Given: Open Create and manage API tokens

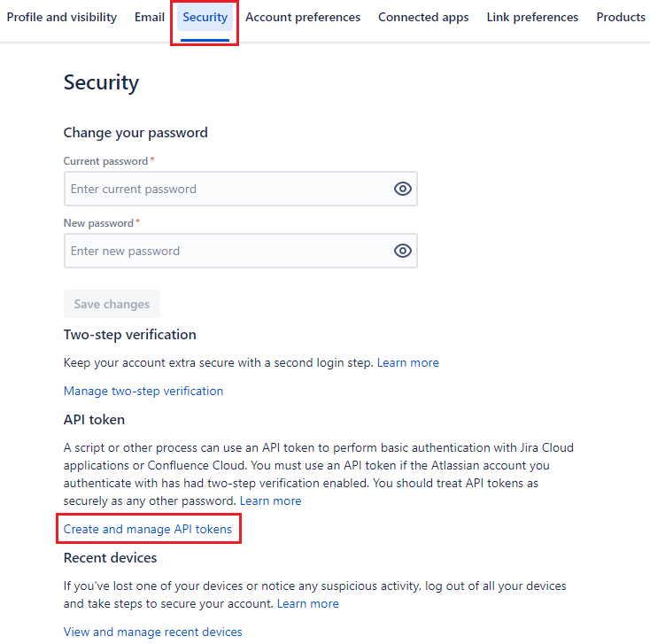Looking at the screenshot, I should coord(148,530).
